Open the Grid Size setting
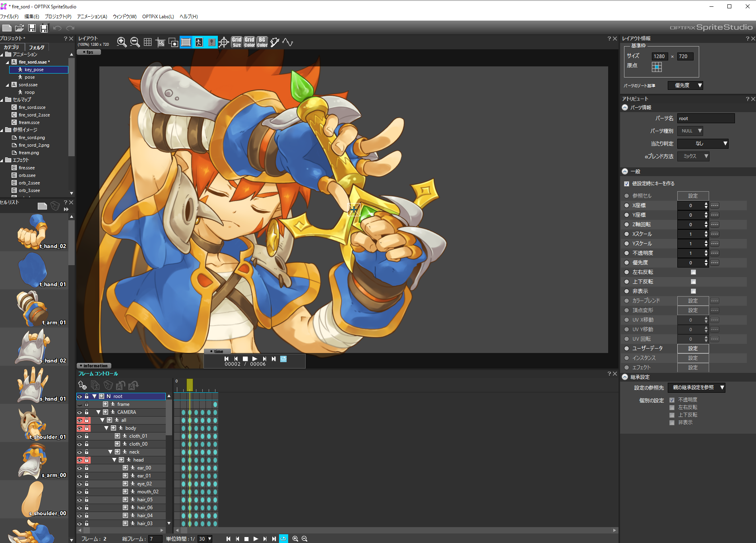This screenshot has width=756, height=543. (237, 42)
